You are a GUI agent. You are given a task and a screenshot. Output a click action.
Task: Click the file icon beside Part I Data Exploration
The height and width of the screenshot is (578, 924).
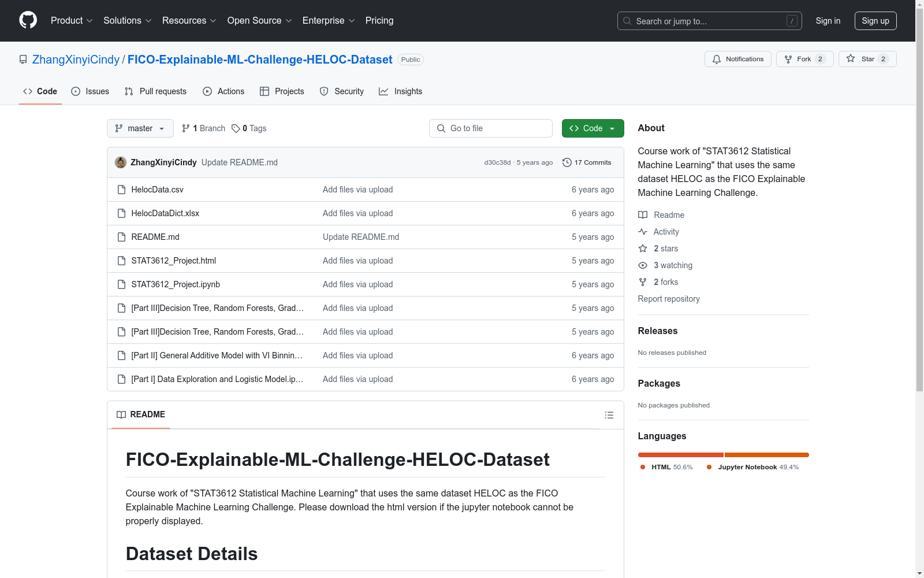(x=121, y=379)
